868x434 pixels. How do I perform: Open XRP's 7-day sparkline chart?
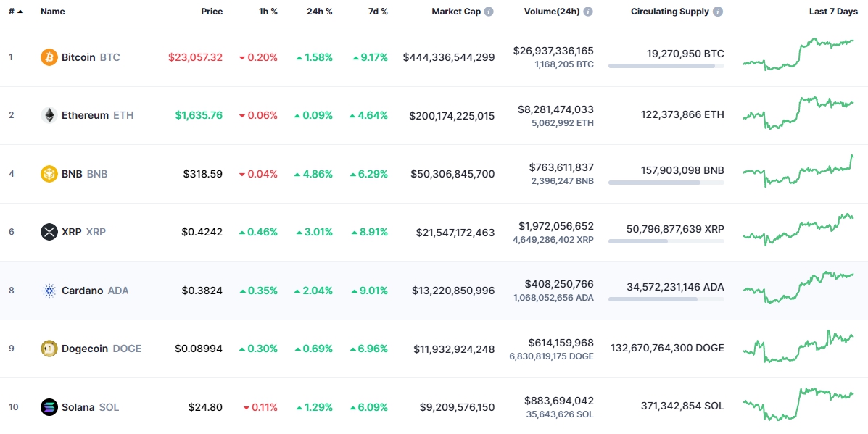[x=798, y=230]
